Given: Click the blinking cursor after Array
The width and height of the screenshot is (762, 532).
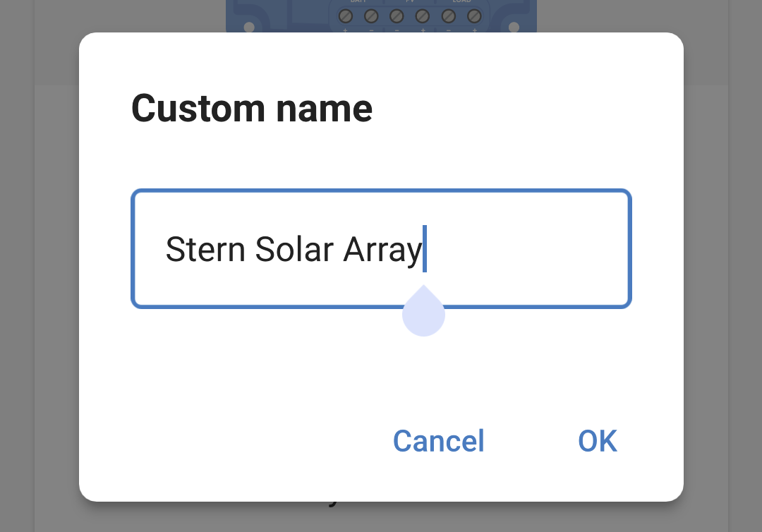Looking at the screenshot, I should click(x=425, y=249).
